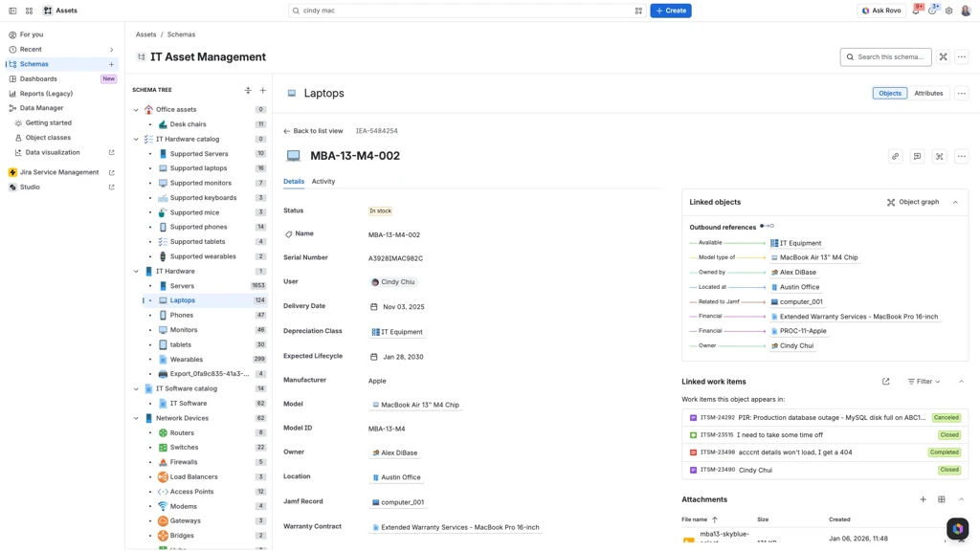Screen dimensions: 980x551
Task: Collapse the Linked work items section
Action: point(961,382)
